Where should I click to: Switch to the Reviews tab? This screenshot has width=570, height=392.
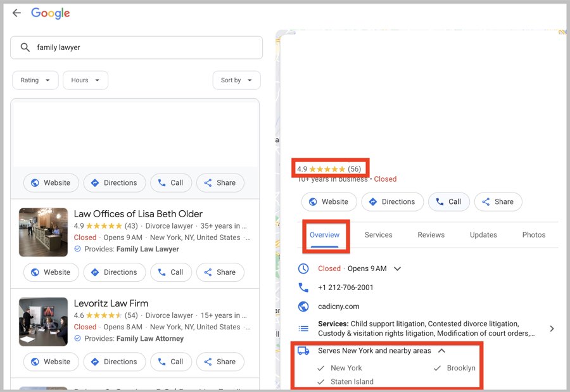pos(431,235)
